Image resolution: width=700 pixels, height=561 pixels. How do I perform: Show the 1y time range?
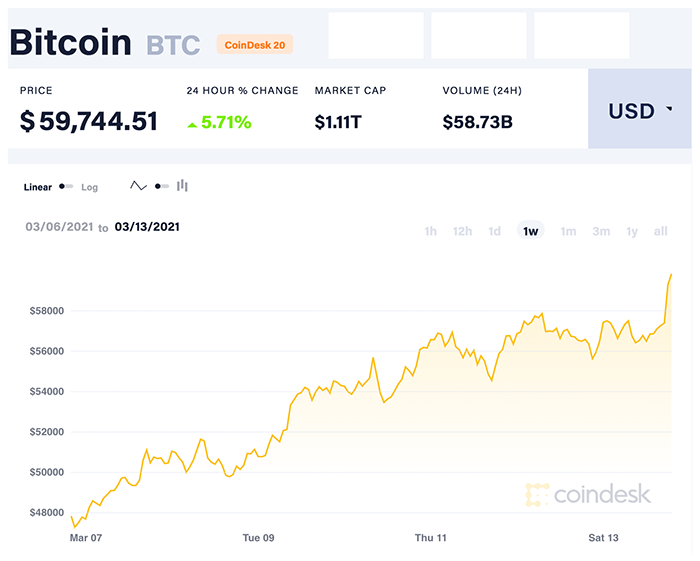click(632, 231)
